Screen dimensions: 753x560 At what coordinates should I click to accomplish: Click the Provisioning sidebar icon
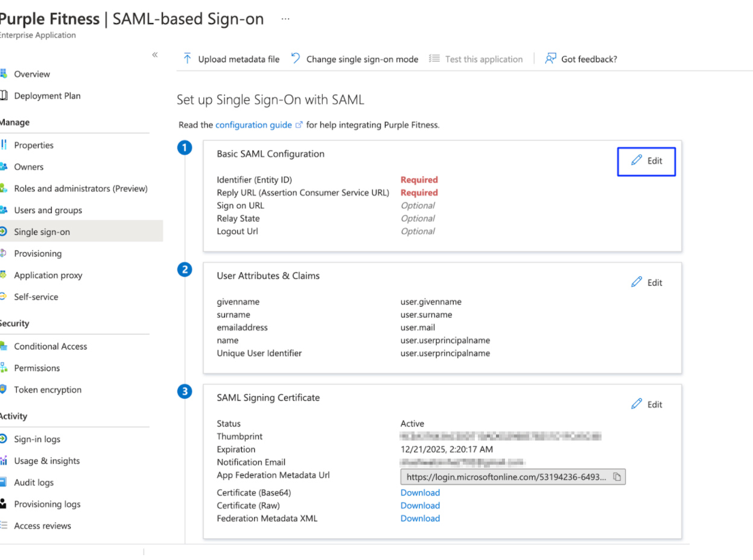tap(4, 253)
